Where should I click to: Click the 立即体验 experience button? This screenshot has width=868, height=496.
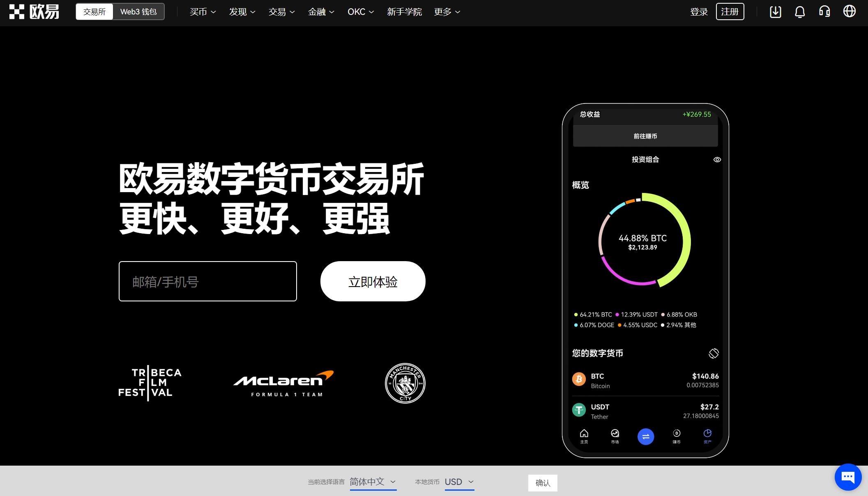point(373,281)
